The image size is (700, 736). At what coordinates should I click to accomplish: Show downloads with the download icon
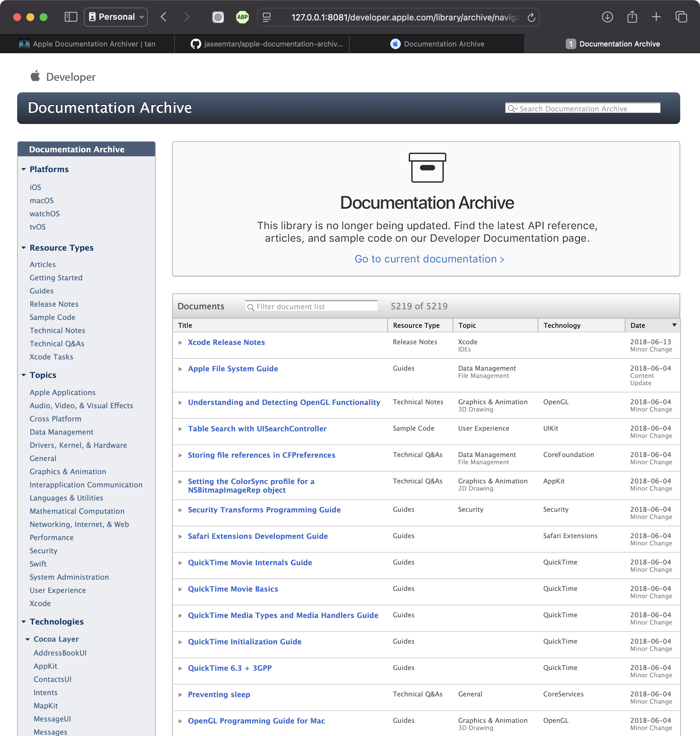coord(607,17)
